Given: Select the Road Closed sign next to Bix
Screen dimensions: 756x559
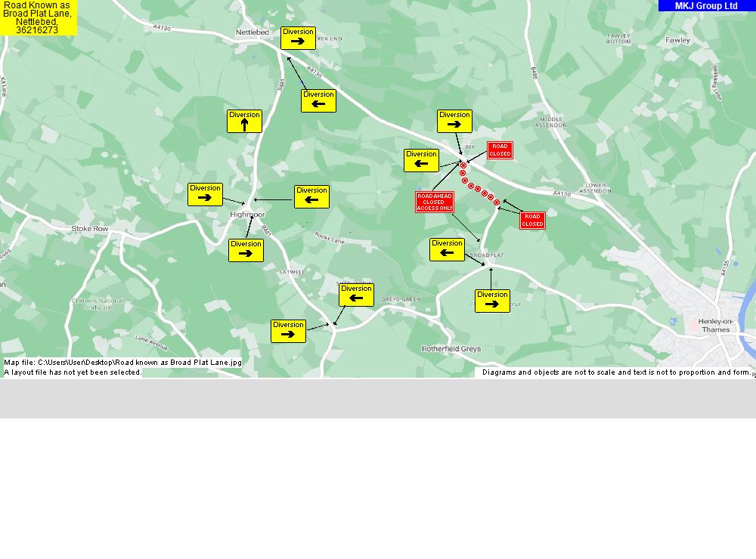Looking at the screenshot, I should click(x=500, y=150).
